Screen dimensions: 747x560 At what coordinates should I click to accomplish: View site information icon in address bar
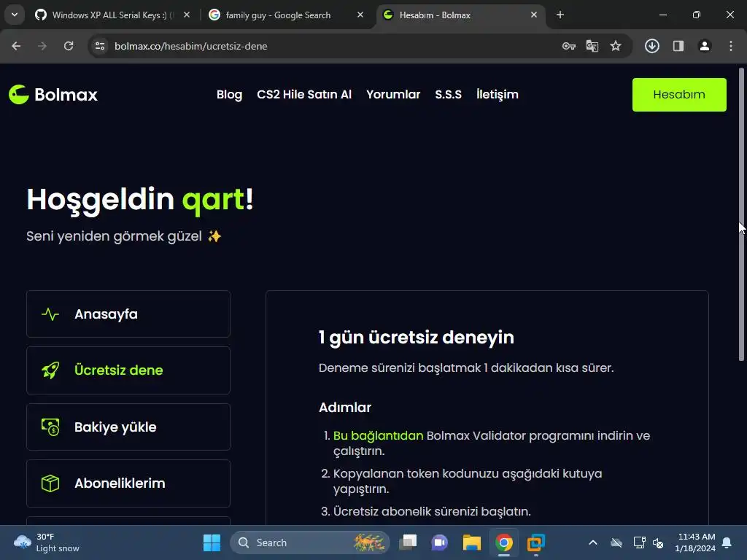pyautogui.click(x=100, y=46)
